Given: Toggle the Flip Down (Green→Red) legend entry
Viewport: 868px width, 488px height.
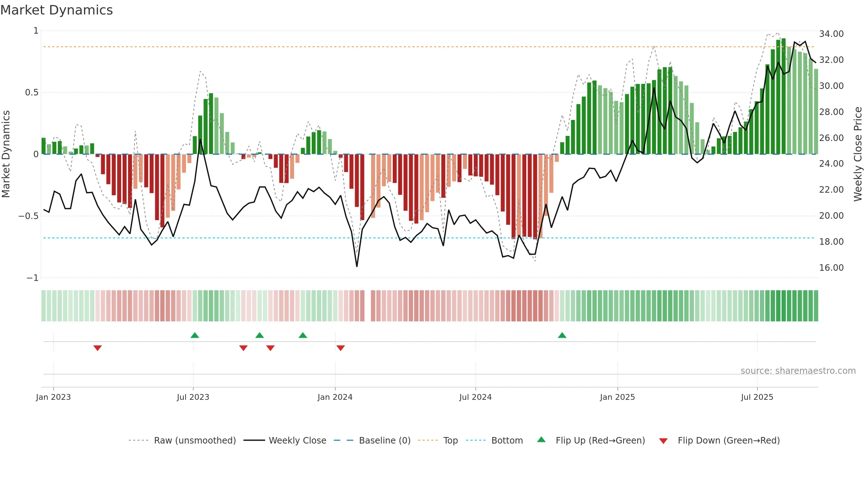Looking at the screenshot, I should point(719,440).
